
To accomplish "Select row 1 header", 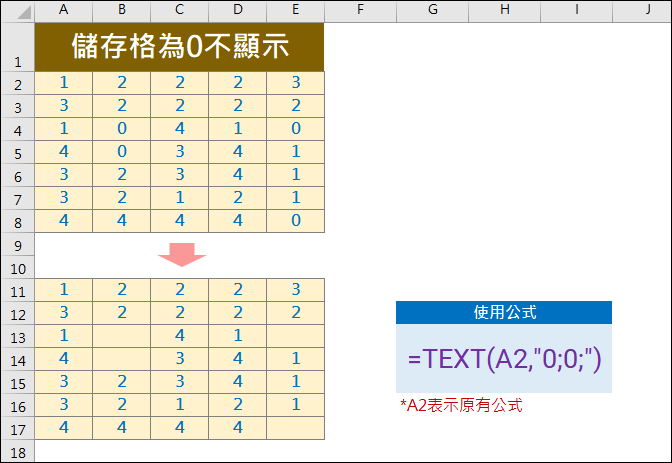I will coord(18,47).
